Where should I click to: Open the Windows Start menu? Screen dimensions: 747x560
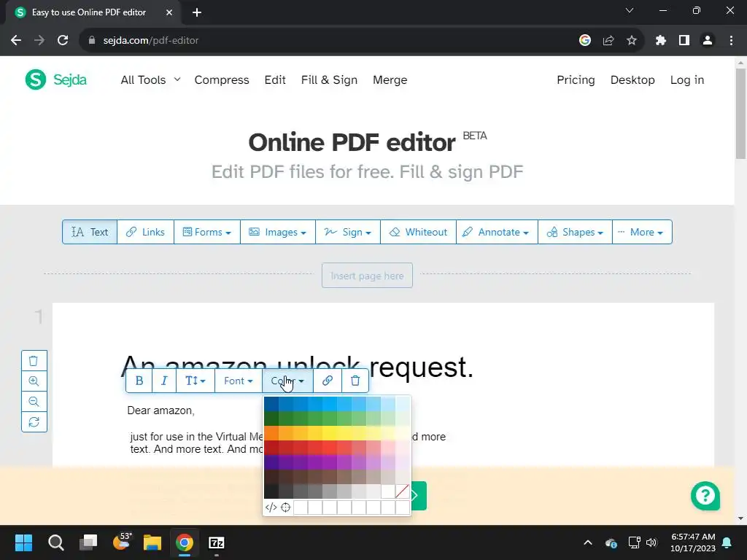point(23,542)
